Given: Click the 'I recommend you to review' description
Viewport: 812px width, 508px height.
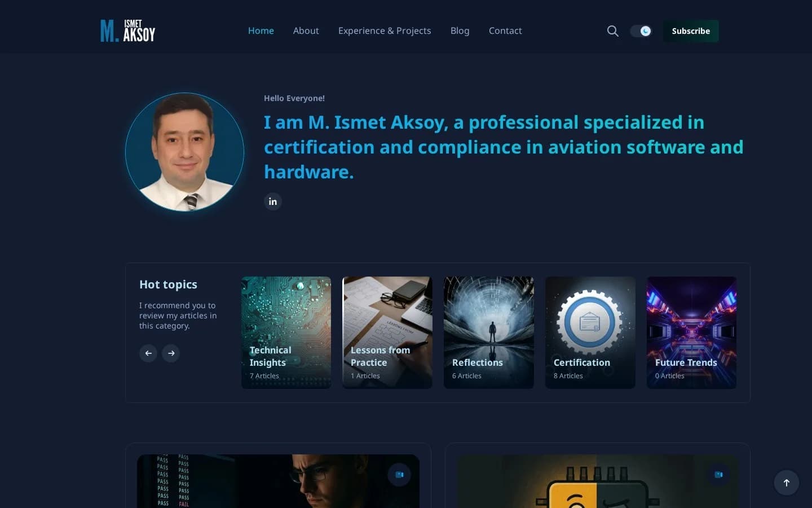Looking at the screenshot, I should 178,316.
